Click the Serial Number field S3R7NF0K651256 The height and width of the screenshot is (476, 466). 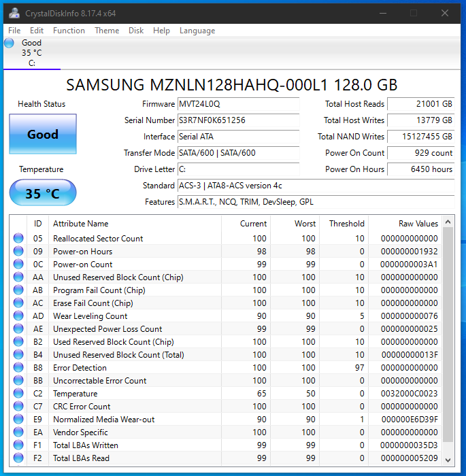click(x=239, y=120)
